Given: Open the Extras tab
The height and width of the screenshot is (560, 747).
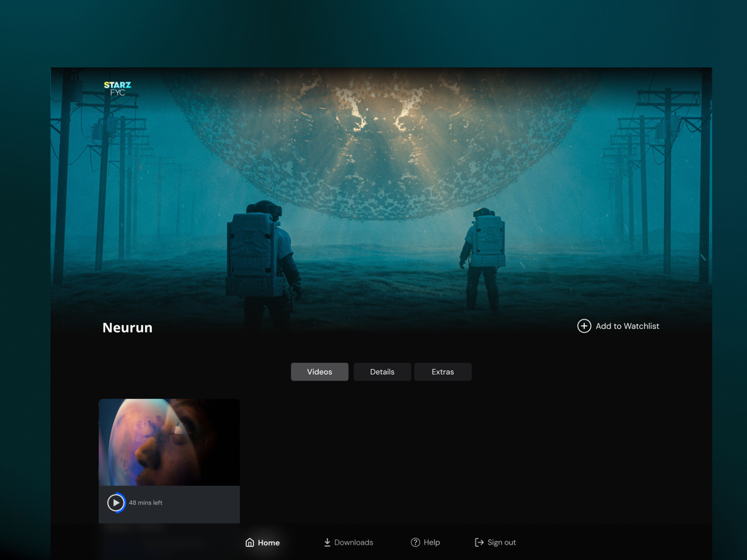Looking at the screenshot, I should pos(443,371).
